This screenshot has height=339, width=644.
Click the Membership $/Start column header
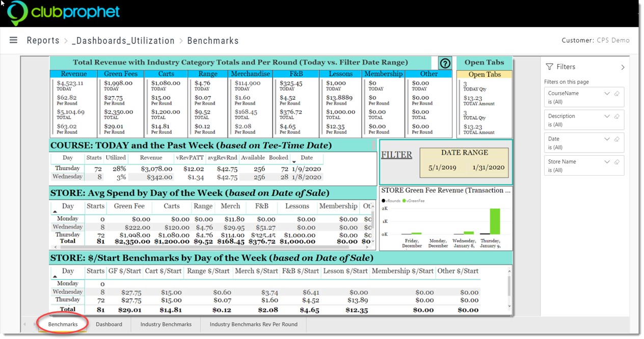point(403,271)
